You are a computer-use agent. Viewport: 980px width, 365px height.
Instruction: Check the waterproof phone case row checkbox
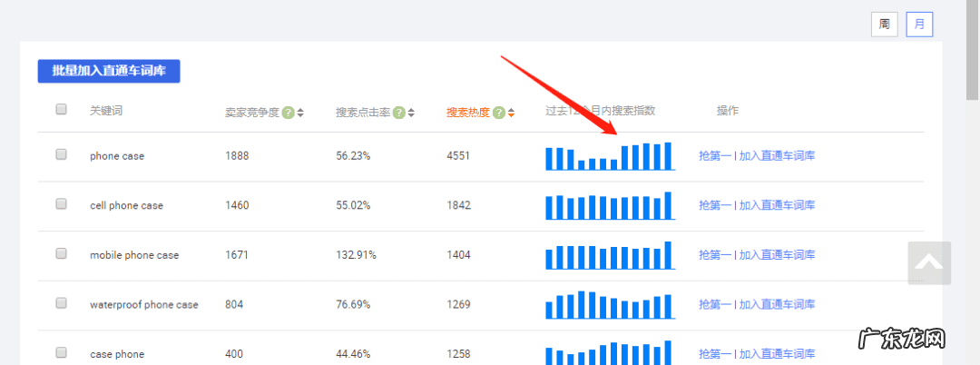tap(62, 303)
